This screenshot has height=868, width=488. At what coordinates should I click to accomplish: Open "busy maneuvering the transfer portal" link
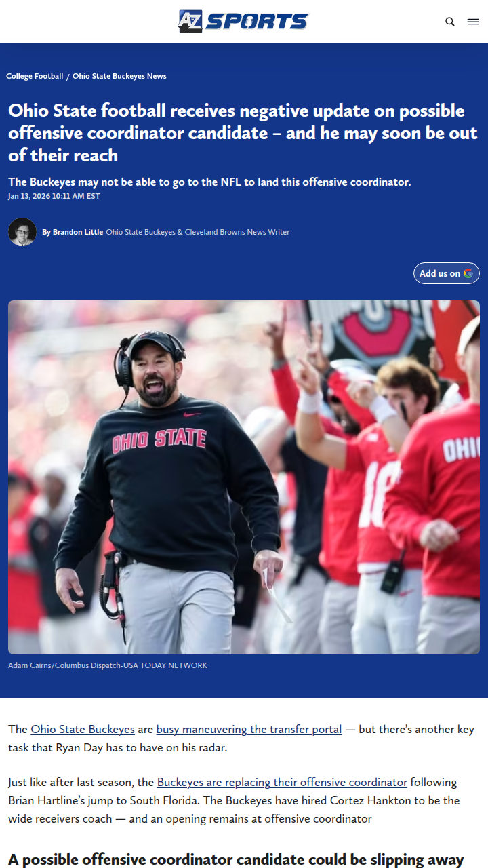[249, 729]
